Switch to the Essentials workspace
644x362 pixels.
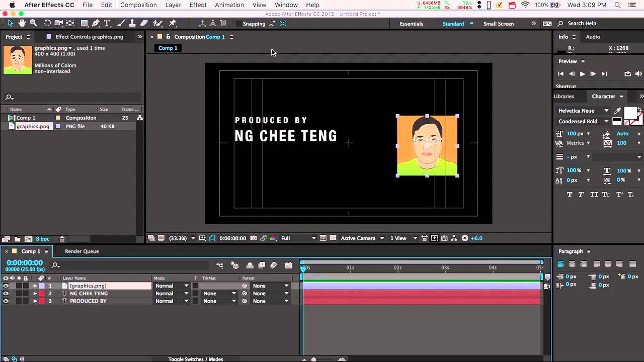pos(411,24)
